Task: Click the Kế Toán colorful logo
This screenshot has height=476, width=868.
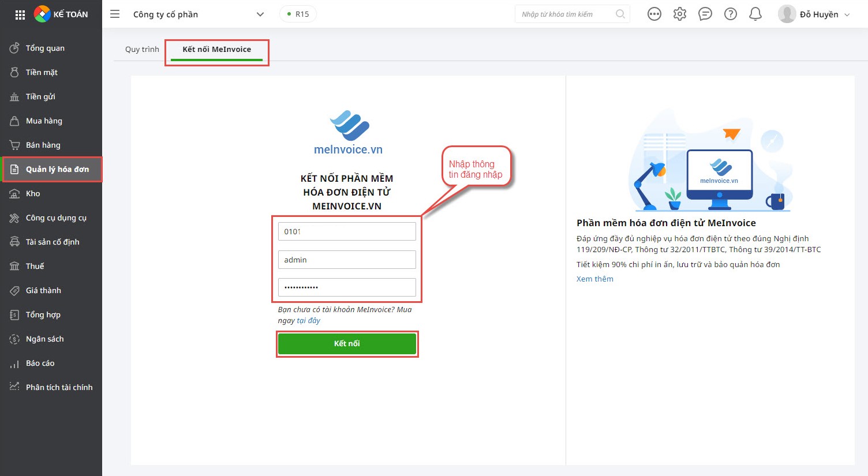Action: tap(42, 14)
